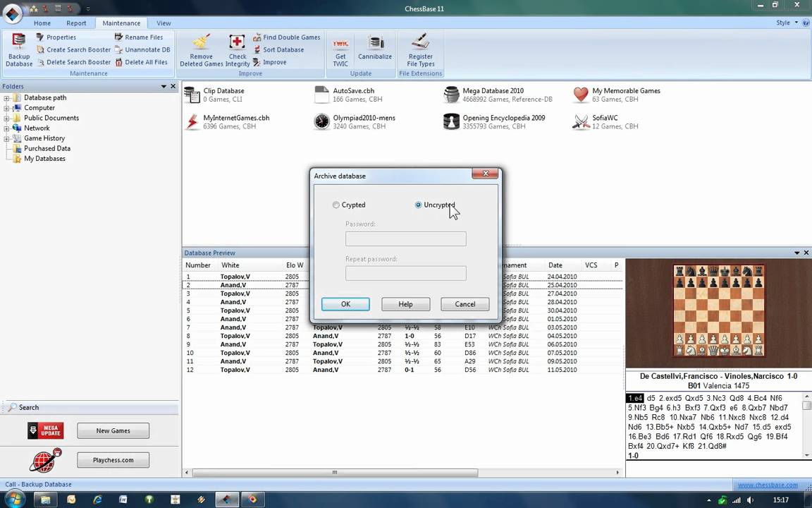
Task: Open the Style dropdown menu
Action: pos(787,23)
